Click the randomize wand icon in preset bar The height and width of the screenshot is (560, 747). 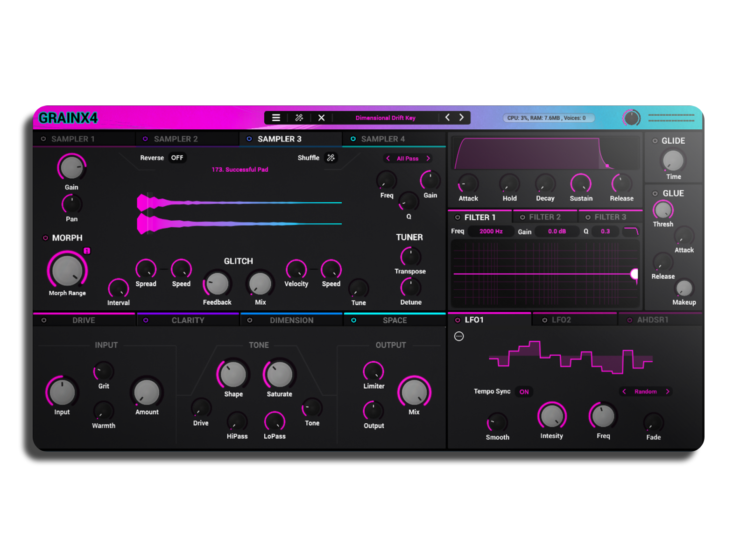[x=299, y=118]
